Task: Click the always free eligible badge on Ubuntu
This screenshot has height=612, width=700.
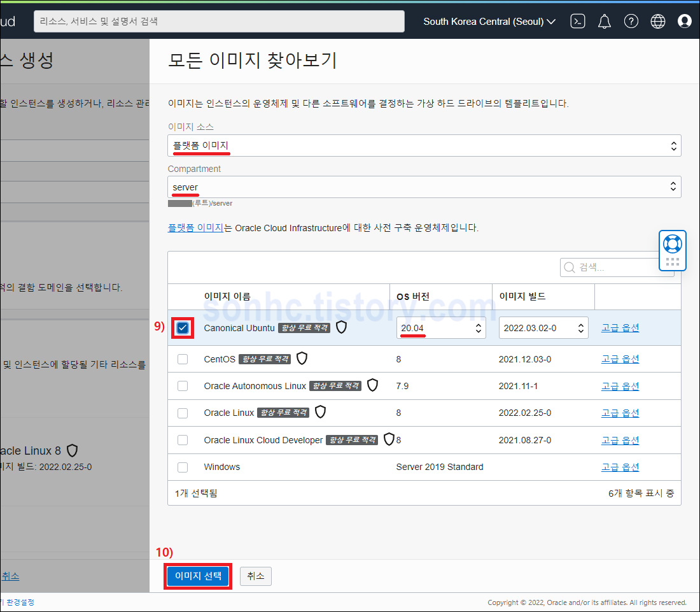Action: pyautogui.click(x=304, y=327)
